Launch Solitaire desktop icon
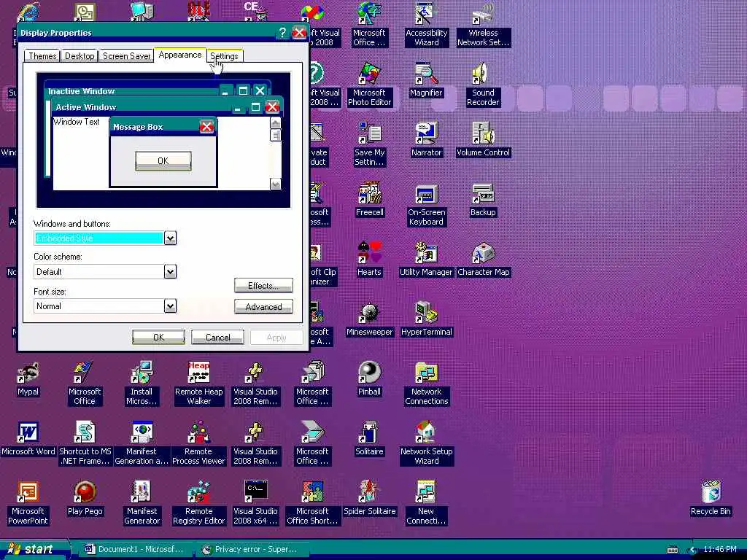 coord(369,439)
